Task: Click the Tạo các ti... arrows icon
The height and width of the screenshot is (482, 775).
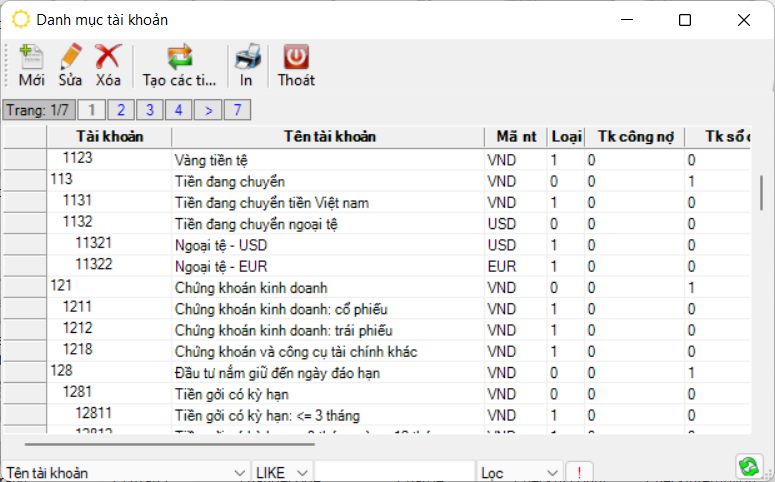Action: point(179,57)
